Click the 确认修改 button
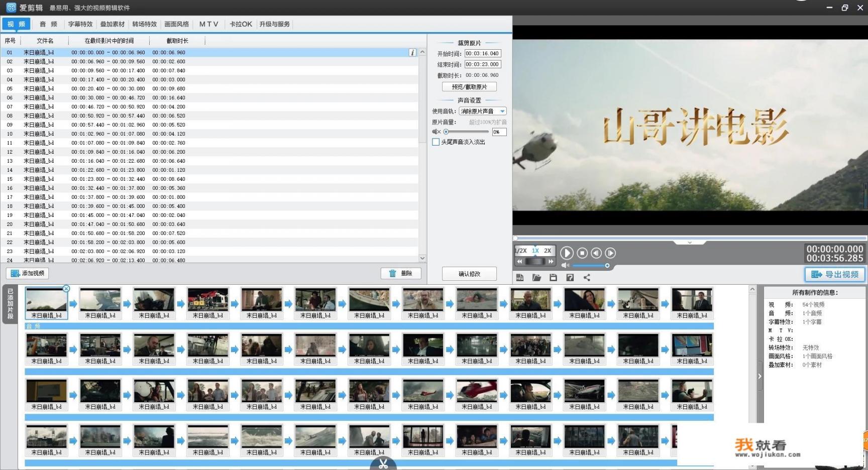Image resolution: width=868 pixels, height=470 pixels. click(469, 274)
